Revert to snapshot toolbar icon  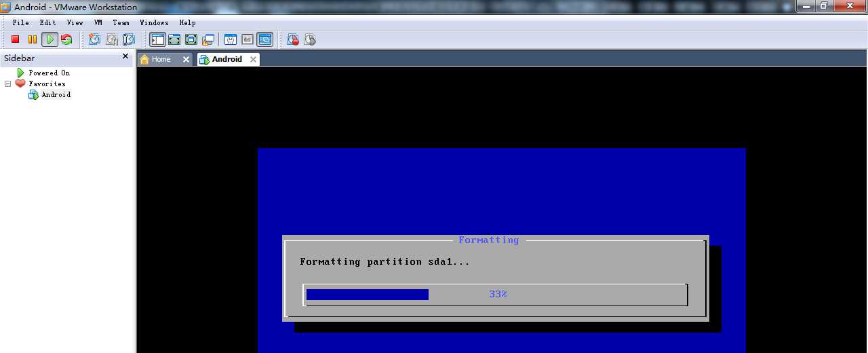[112, 39]
